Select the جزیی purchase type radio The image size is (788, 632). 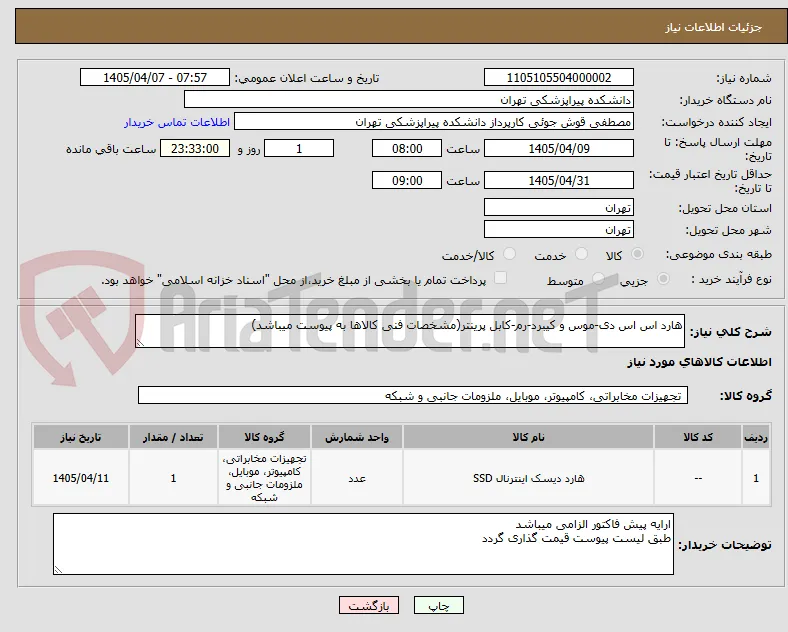(663, 279)
